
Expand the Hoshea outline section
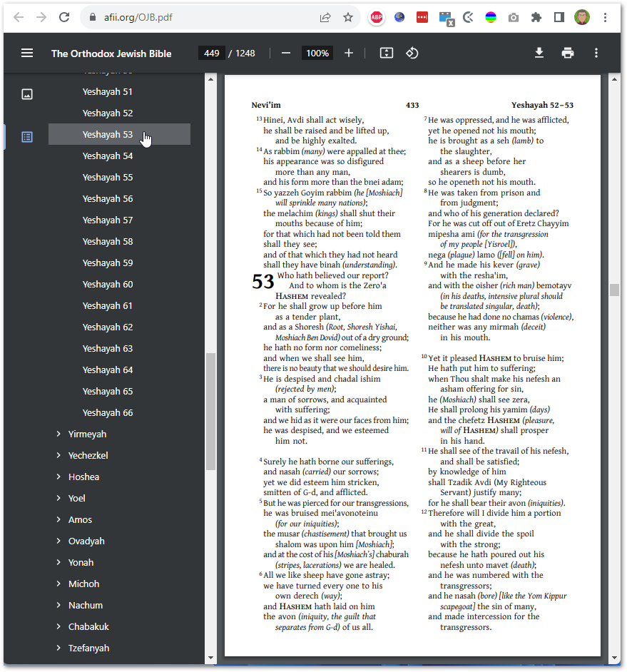click(58, 477)
